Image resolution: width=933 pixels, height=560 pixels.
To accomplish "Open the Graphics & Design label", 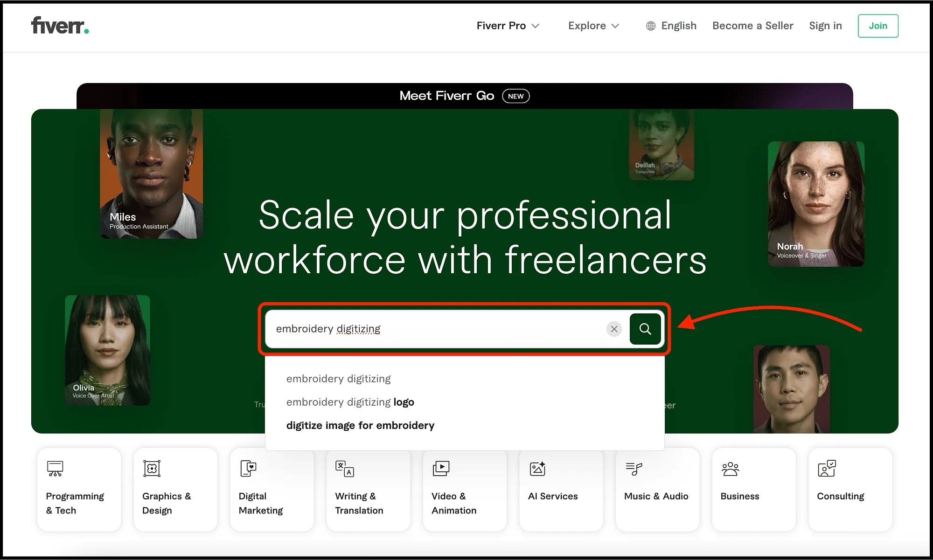I will [167, 503].
